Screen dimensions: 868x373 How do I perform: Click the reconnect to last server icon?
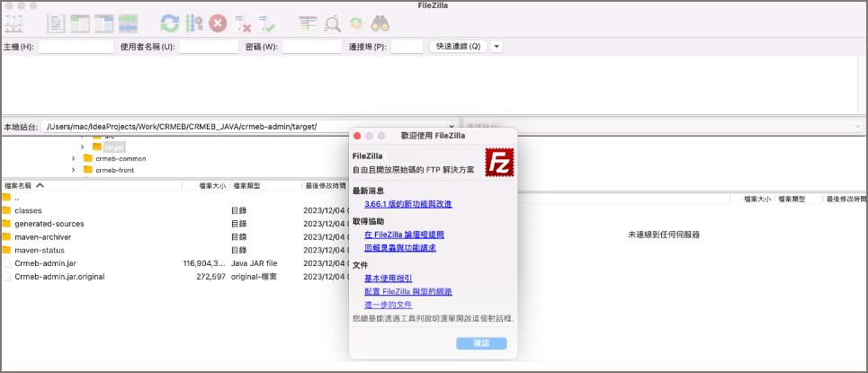coord(267,22)
